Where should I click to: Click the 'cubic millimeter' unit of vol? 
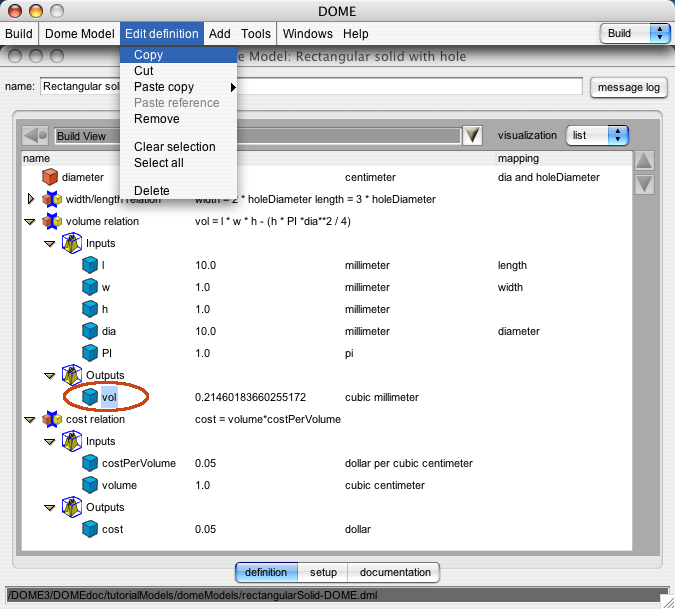tap(381, 397)
